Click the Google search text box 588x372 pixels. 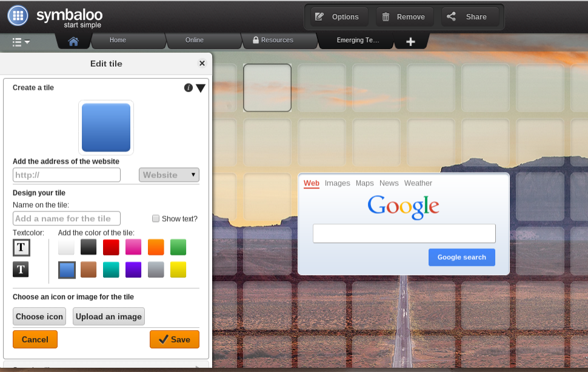click(404, 233)
